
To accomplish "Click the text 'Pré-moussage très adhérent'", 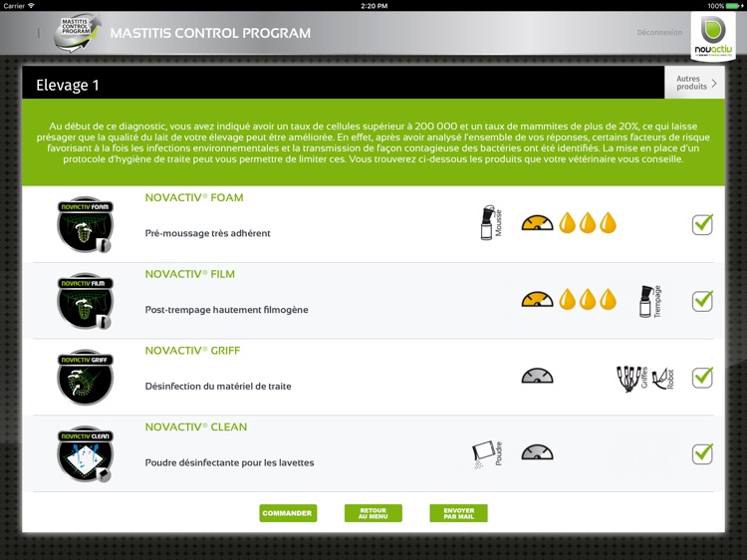I will [207, 233].
